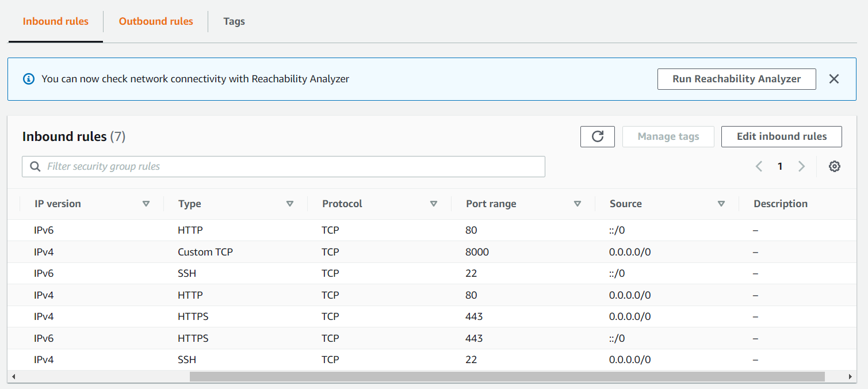Click Run Reachability Analyzer button

736,79
